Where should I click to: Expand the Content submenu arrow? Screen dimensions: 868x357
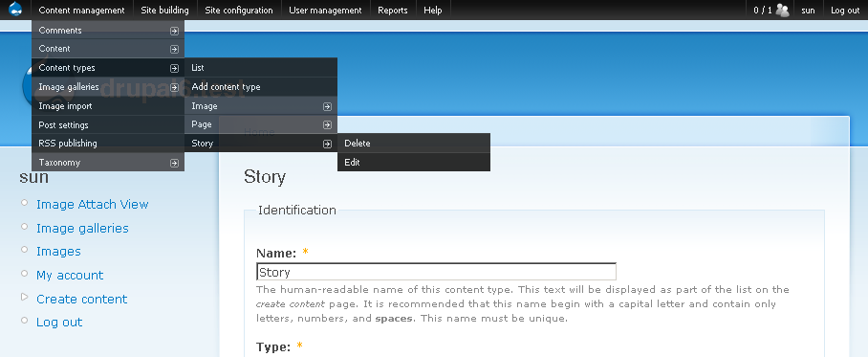[x=174, y=50]
